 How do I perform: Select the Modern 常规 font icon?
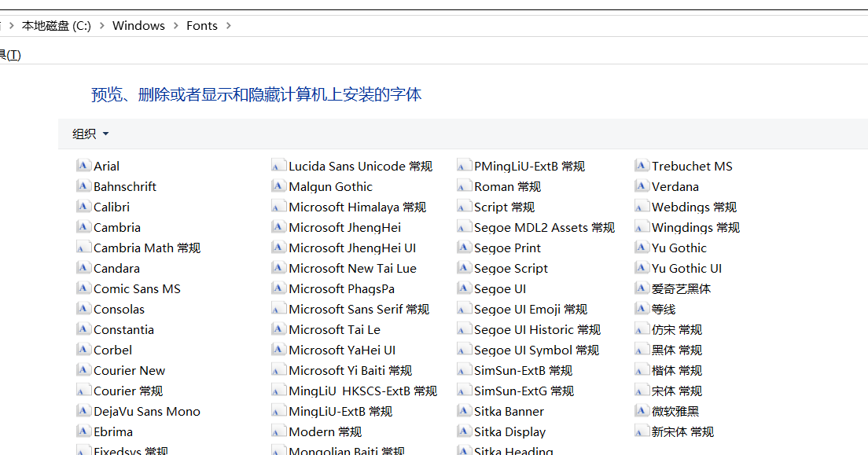click(x=278, y=431)
